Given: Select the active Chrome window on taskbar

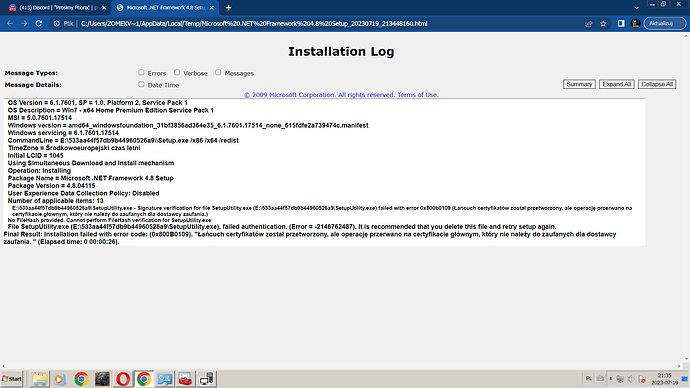Looking at the screenshot, I should [x=144, y=379].
